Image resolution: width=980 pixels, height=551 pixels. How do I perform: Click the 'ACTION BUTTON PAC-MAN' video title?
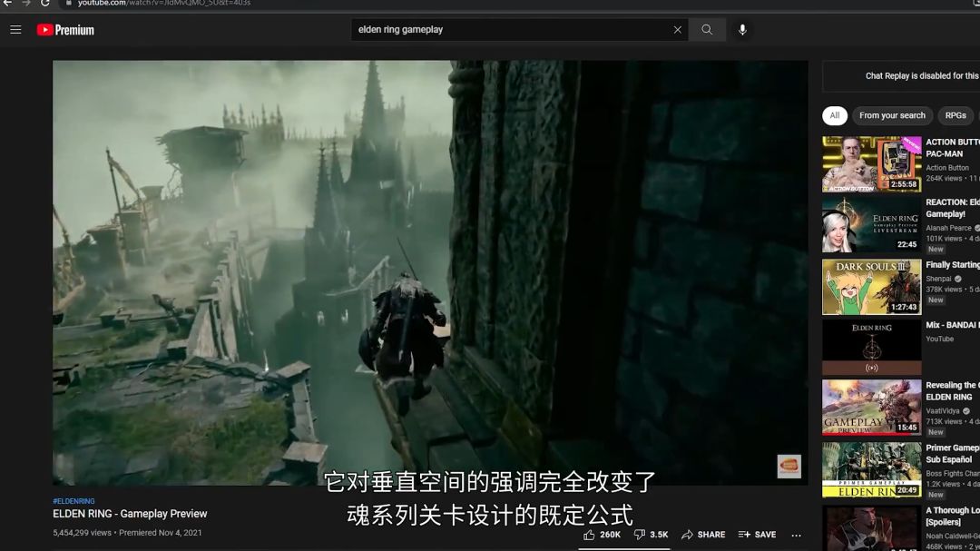(953, 148)
